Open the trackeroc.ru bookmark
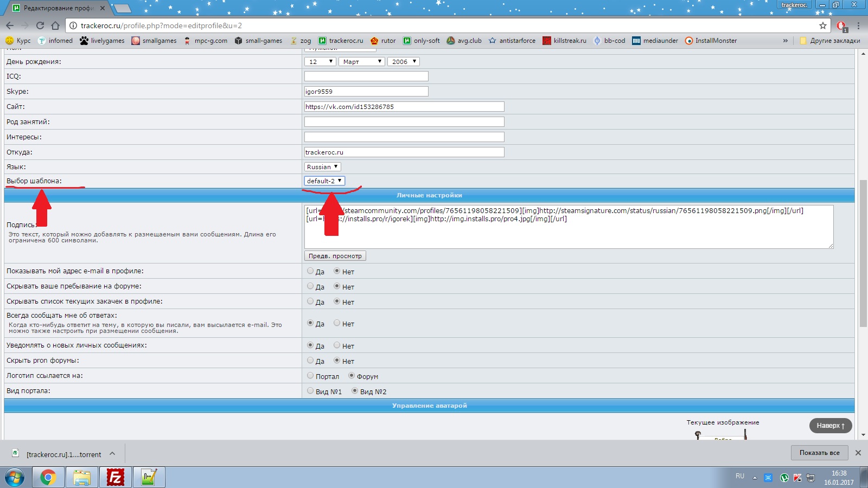 pos(341,41)
